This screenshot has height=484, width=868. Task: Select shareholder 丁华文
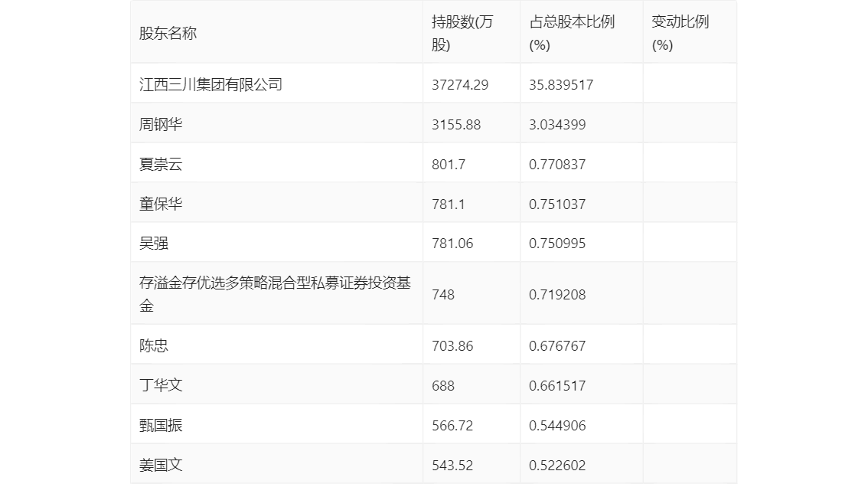[161, 386]
